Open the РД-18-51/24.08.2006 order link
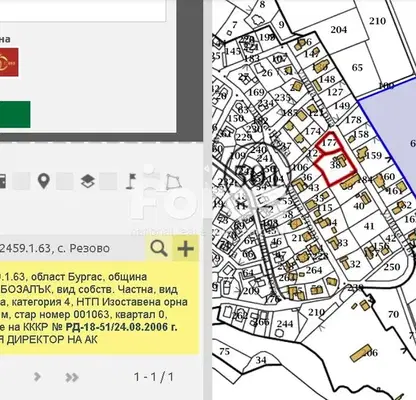The image size is (416, 400). pyautogui.click(x=121, y=327)
